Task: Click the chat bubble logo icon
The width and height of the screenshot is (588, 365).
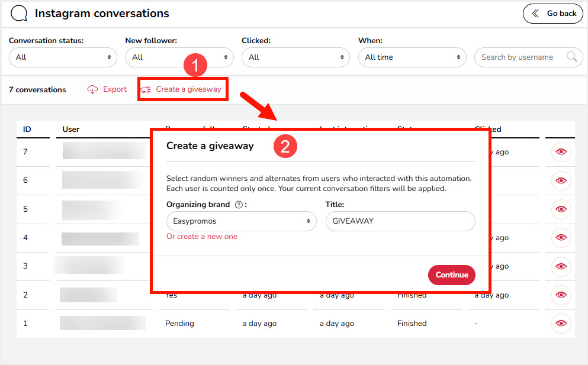Action: 19,14
